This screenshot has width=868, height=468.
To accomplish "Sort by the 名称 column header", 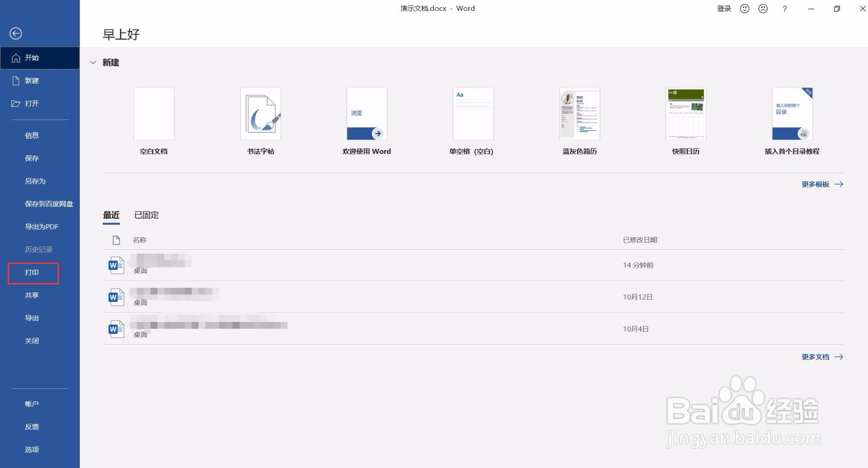I will coord(139,240).
